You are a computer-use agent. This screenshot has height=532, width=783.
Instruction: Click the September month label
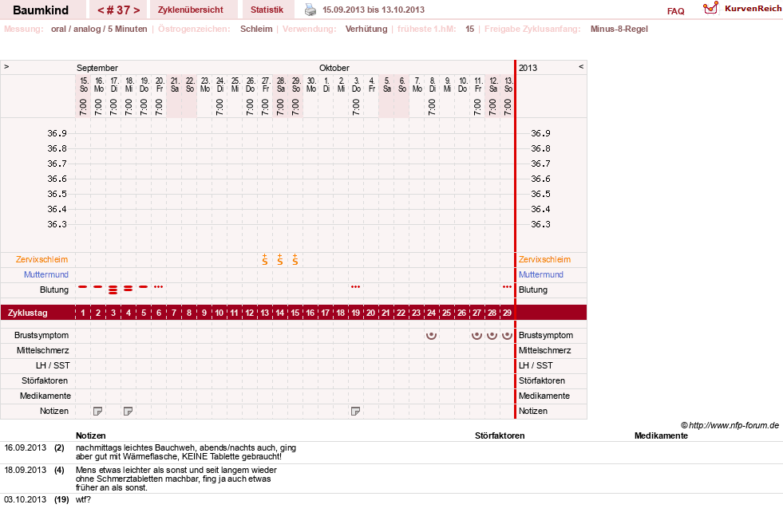(x=97, y=68)
